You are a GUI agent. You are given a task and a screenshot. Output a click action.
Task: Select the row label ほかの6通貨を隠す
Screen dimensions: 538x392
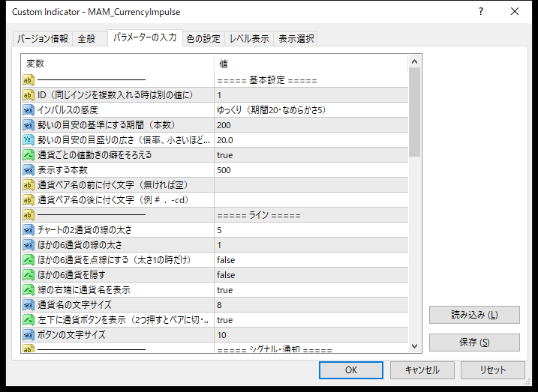coord(71,275)
